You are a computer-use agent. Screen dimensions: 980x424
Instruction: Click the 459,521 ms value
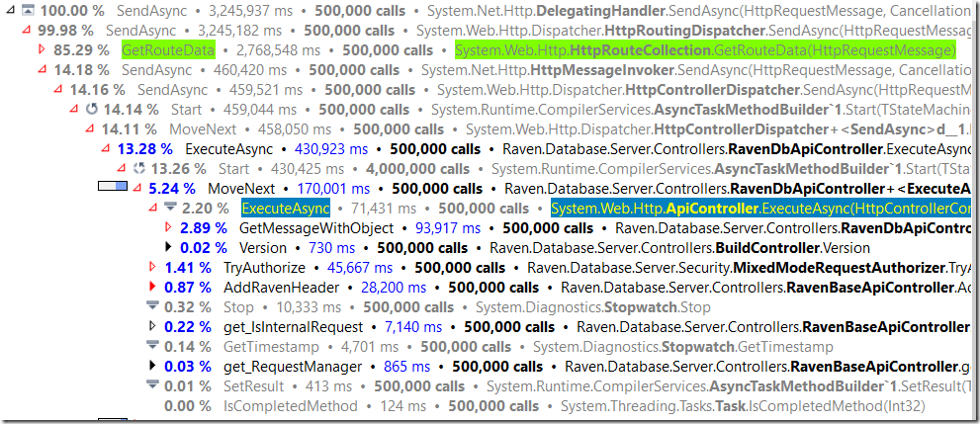266,90
